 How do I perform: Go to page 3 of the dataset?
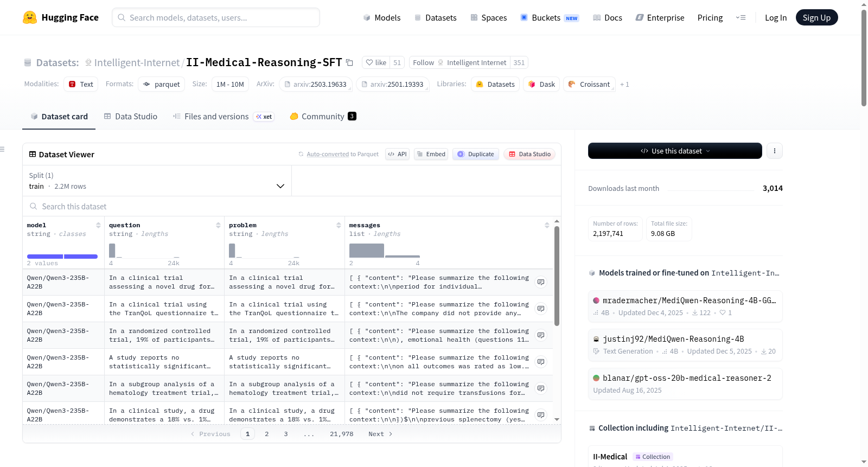[286, 434]
